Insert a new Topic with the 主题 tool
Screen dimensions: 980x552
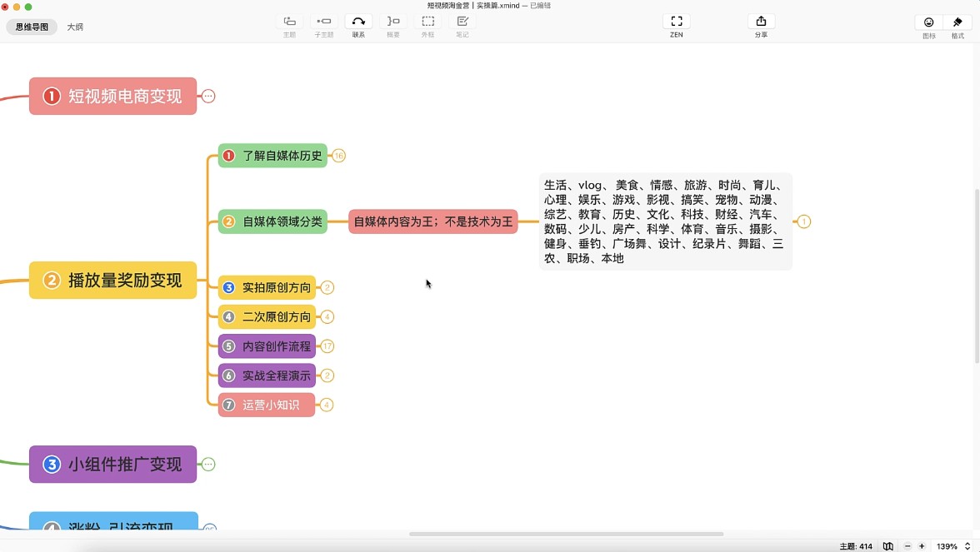(x=288, y=25)
